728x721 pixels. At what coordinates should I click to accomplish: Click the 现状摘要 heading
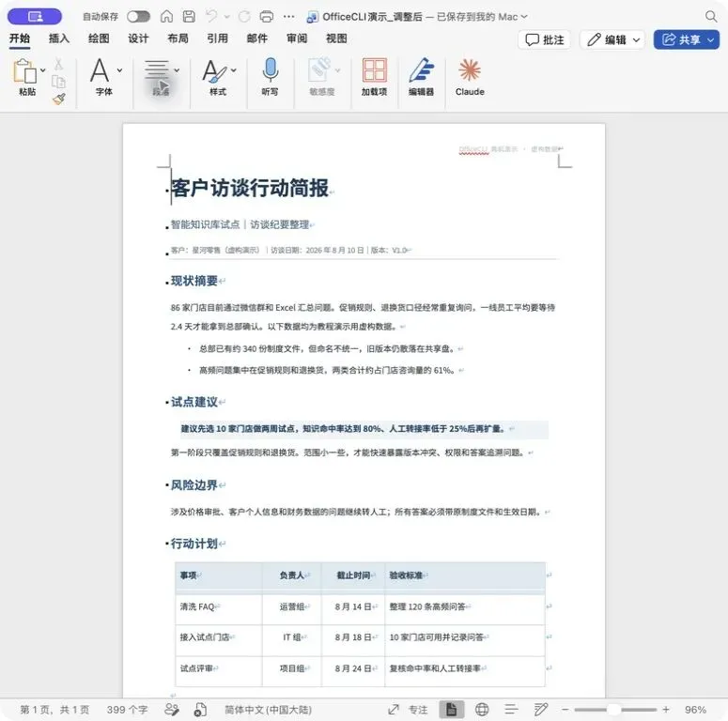click(x=194, y=281)
